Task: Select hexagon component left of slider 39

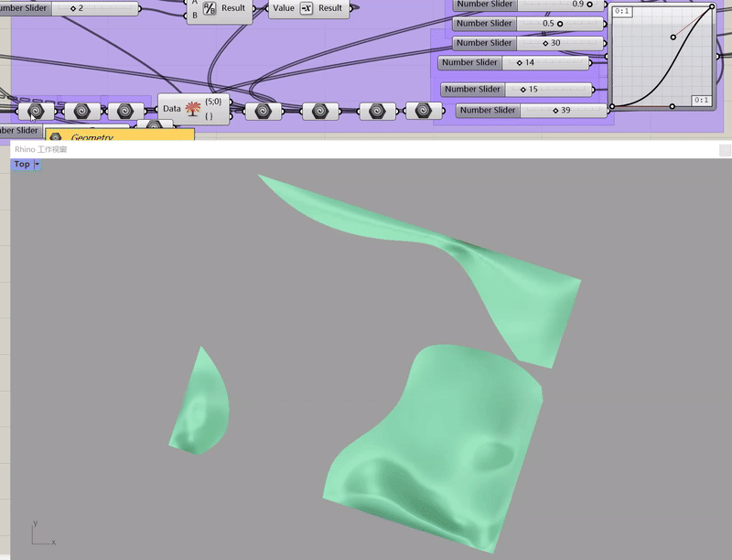Action: pos(423,111)
